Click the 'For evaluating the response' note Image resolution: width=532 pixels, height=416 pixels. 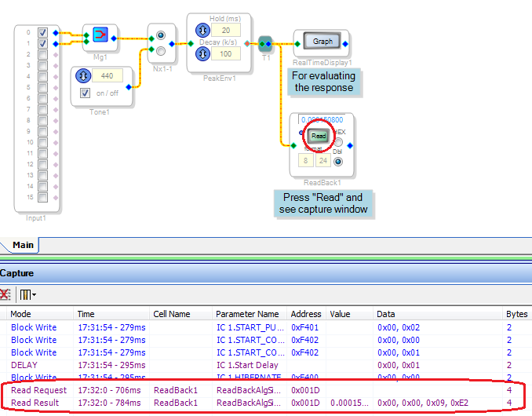(324, 82)
